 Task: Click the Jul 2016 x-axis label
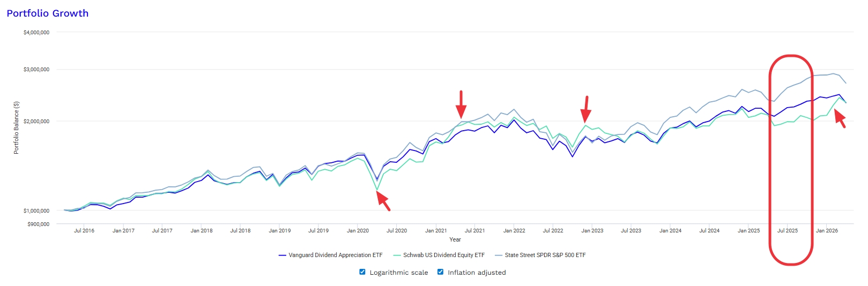pyautogui.click(x=84, y=231)
